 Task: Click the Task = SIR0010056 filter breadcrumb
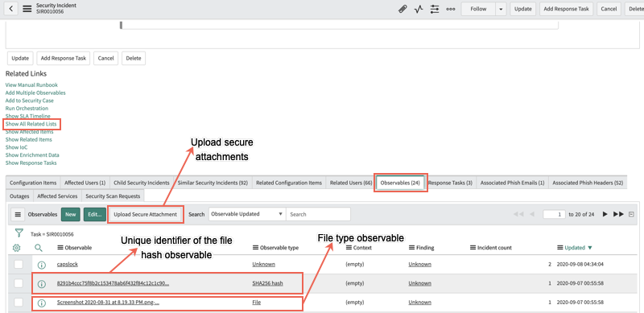tap(52, 234)
